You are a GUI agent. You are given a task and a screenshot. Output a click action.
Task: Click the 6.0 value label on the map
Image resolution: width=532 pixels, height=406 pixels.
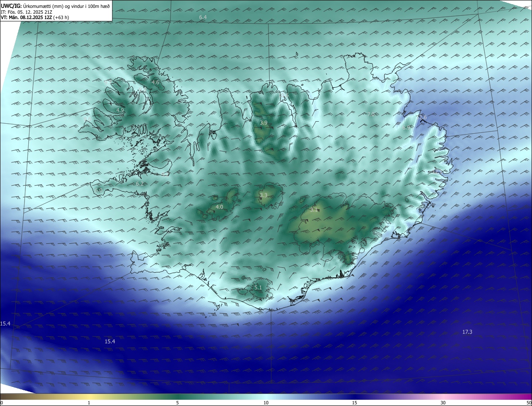[x=99, y=190]
